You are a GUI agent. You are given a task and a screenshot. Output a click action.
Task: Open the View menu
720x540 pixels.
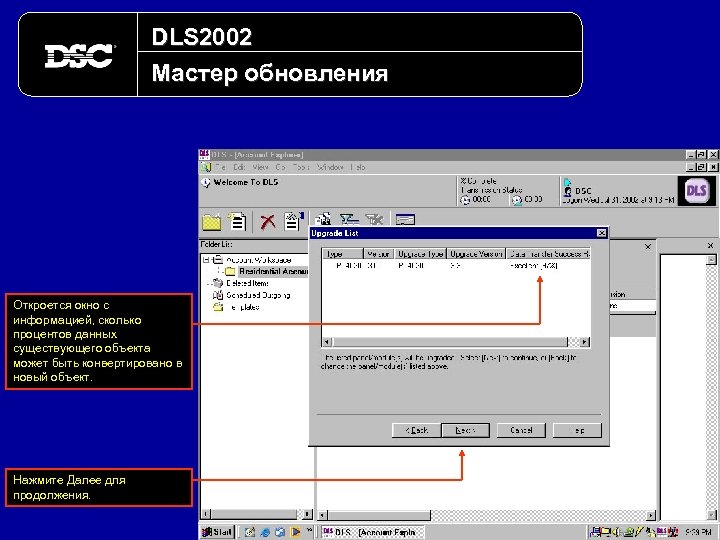pyautogui.click(x=260, y=167)
